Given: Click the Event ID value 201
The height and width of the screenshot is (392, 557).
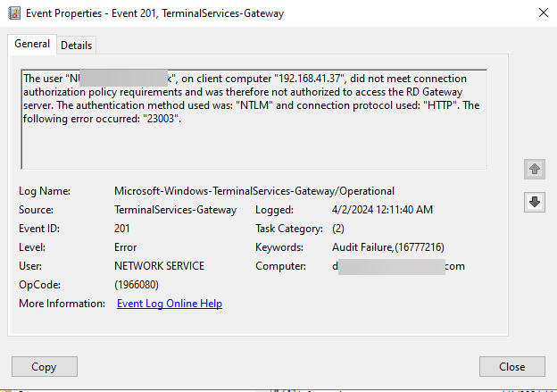Looking at the screenshot, I should tap(124, 229).
